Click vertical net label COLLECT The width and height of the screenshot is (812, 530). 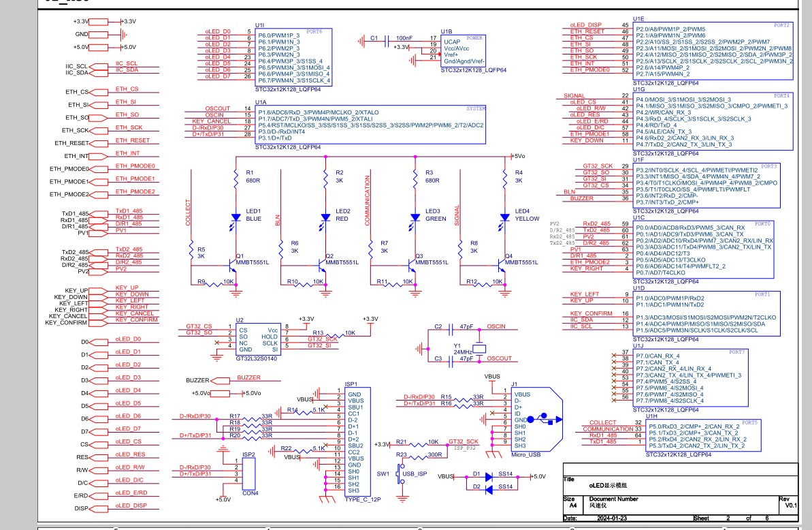pos(188,213)
